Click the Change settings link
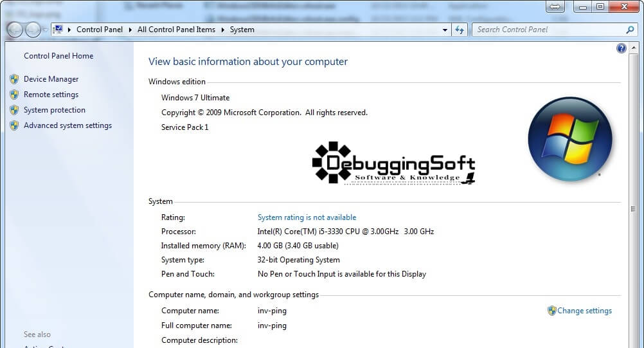 click(x=584, y=311)
